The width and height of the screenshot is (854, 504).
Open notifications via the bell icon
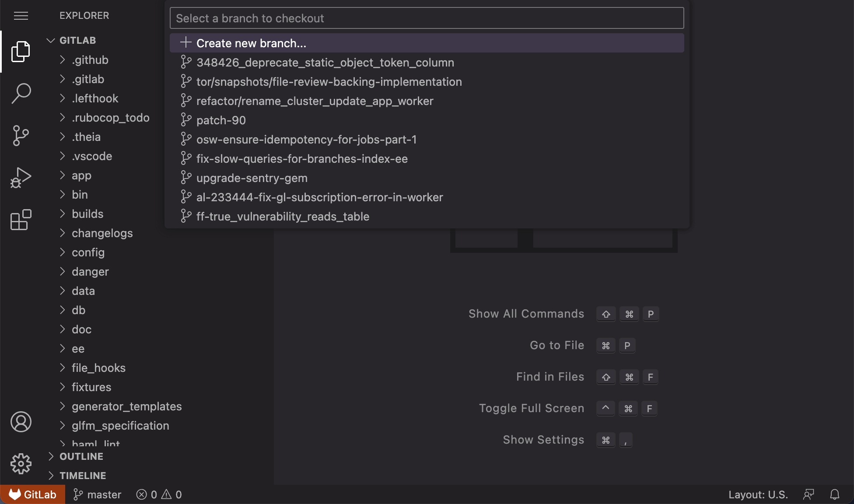(835, 494)
